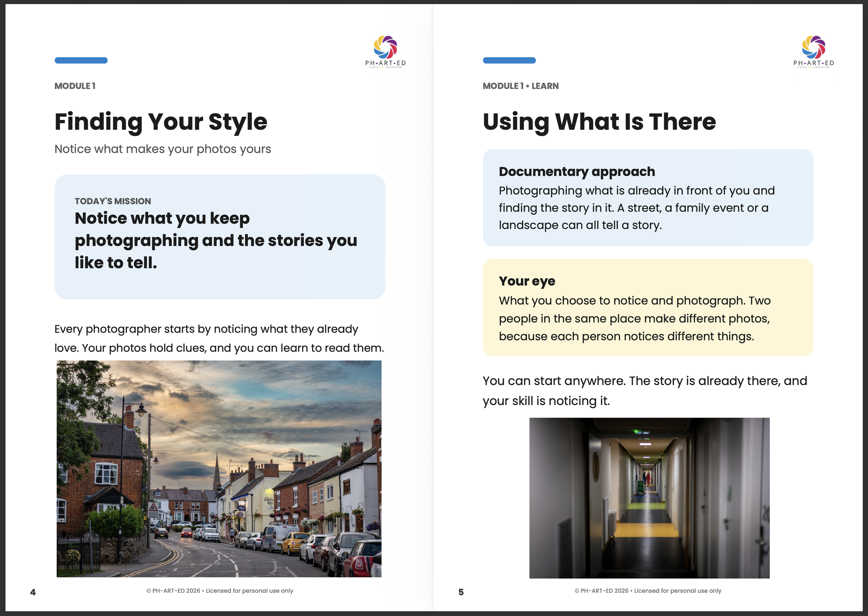Click the dark corridor photo
Image resolution: width=868 pixels, height=616 pixels.
649,498
